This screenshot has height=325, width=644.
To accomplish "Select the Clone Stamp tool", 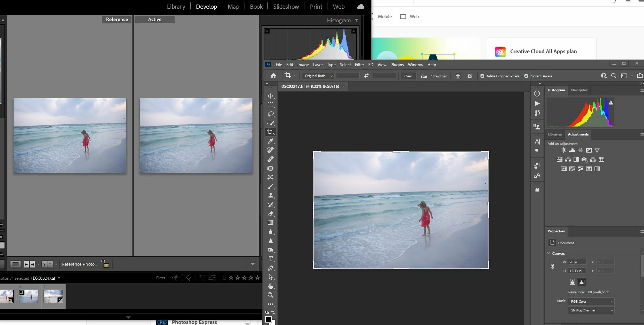I will coord(271,196).
